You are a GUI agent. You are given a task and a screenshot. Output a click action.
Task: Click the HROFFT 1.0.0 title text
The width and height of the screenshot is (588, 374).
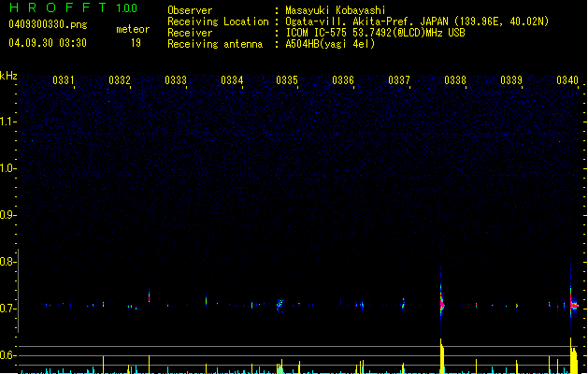(x=74, y=7)
